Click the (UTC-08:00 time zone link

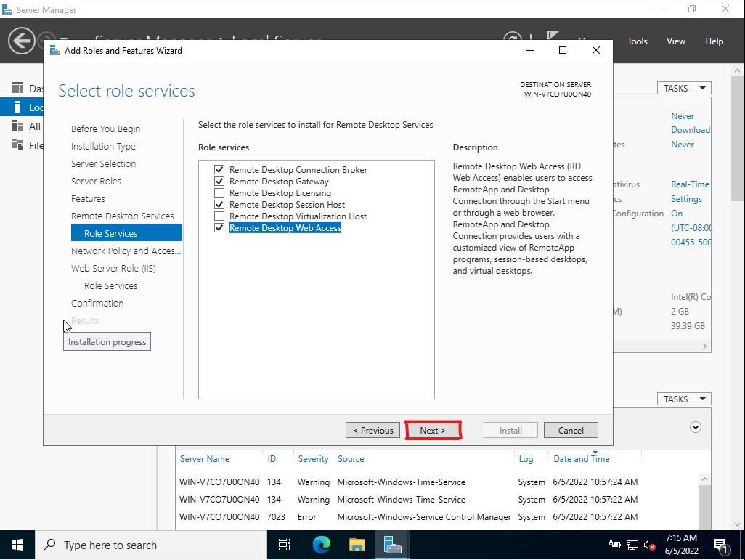(x=691, y=228)
